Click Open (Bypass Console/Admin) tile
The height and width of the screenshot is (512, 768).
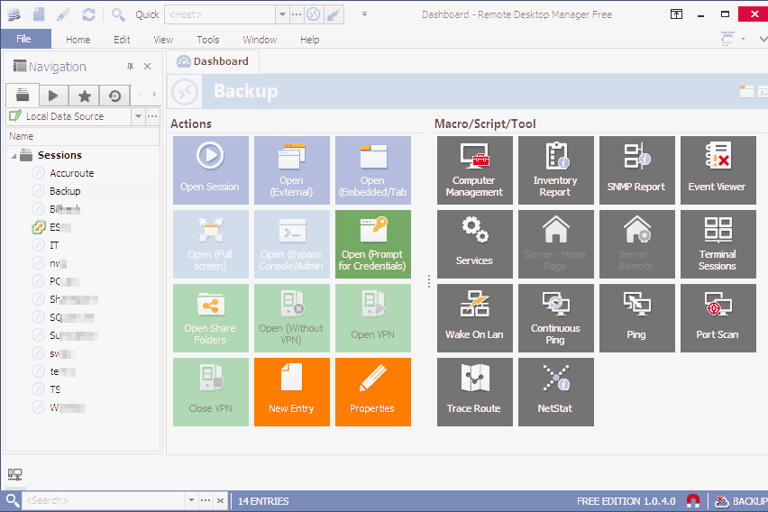pos(292,244)
